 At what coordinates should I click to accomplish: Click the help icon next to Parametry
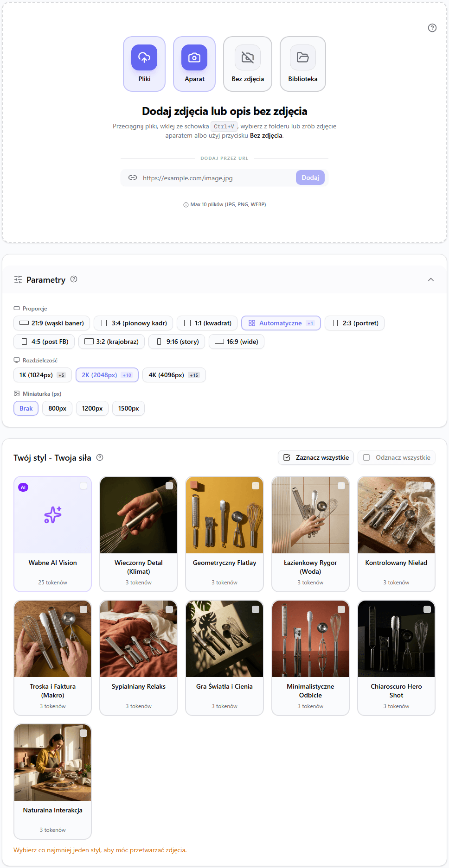[74, 279]
